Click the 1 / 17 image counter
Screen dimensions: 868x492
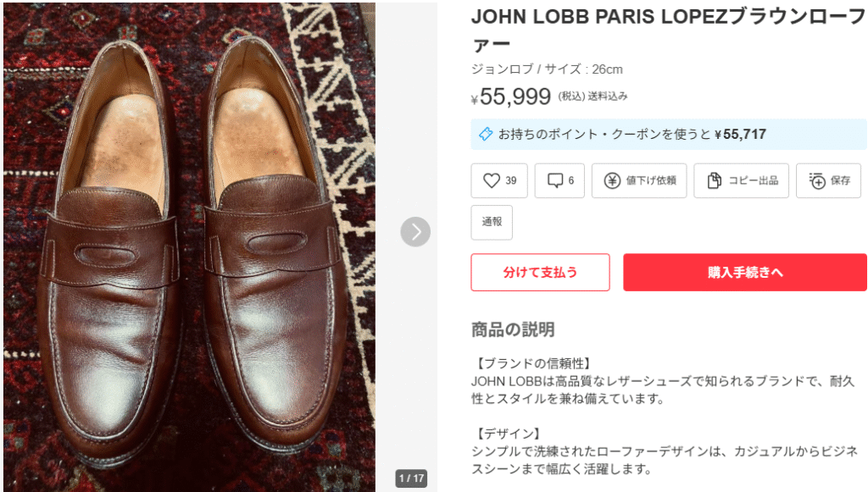pos(410,478)
